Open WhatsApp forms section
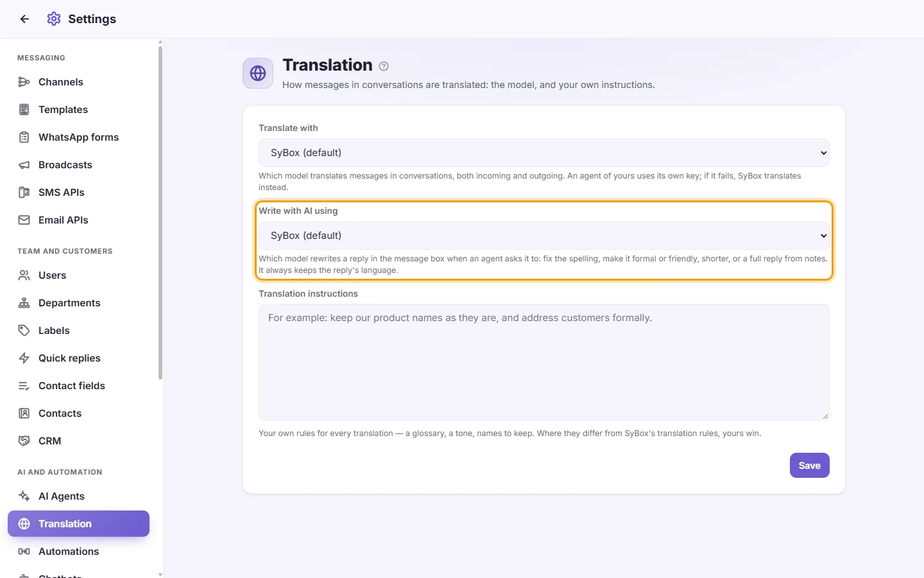Image resolution: width=924 pixels, height=578 pixels. pos(78,137)
